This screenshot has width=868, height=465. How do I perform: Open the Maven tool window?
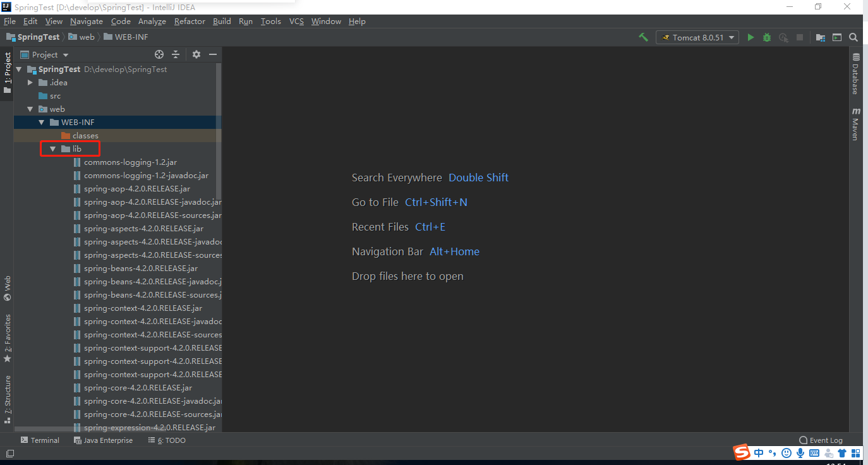(855, 124)
